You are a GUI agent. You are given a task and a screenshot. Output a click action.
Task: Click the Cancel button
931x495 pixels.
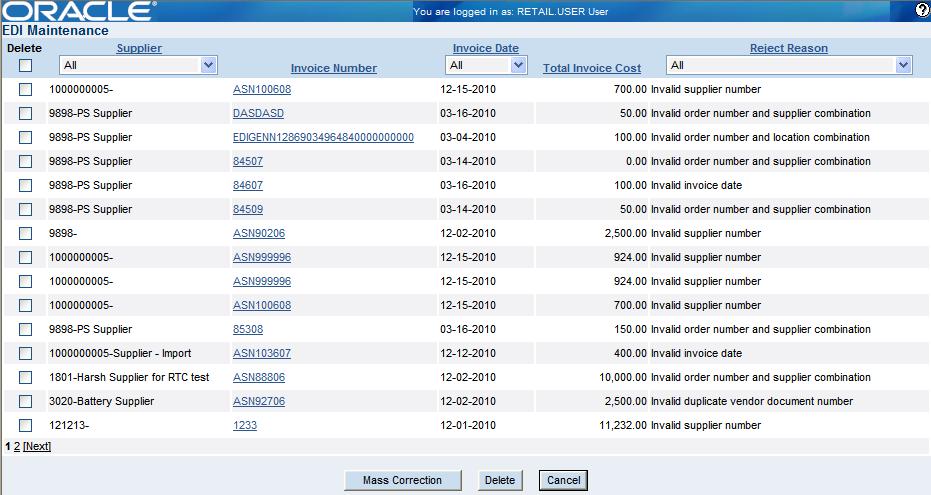coord(563,480)
